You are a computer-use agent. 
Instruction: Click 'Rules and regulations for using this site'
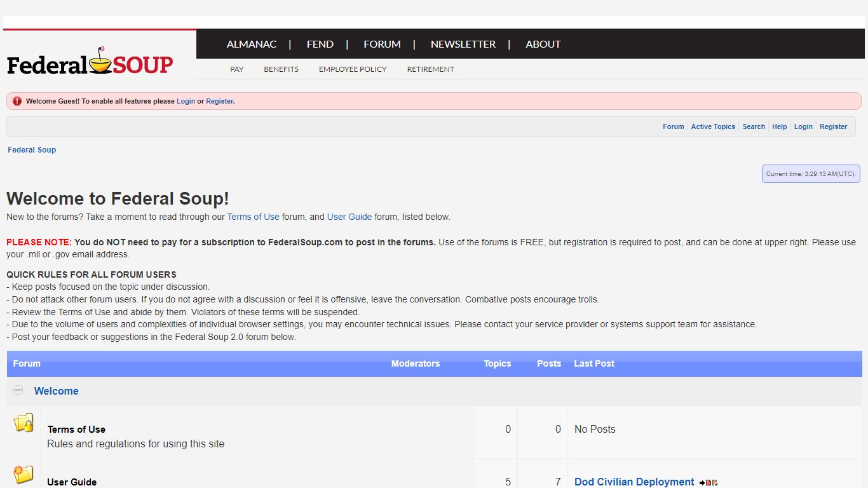coord(136,444)
